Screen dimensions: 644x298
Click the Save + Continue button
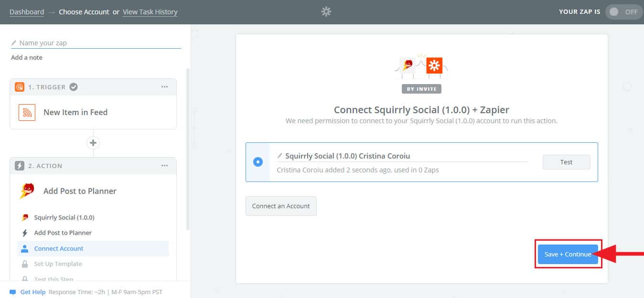[568, 254]
